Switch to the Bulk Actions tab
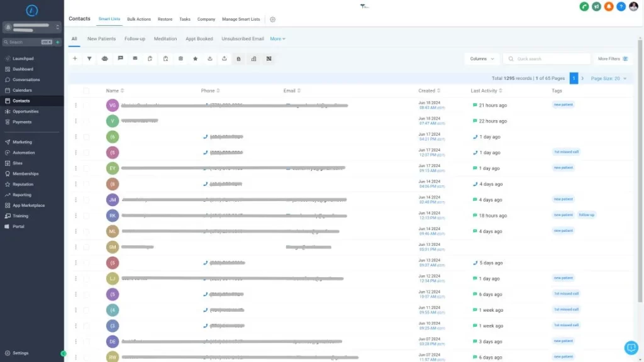 click(x=139, y=19)
